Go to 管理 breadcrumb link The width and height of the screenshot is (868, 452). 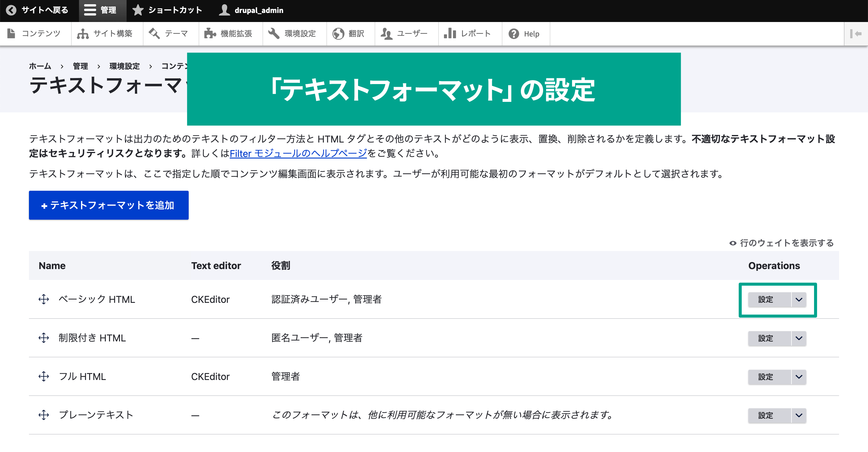(x=80, y=66)
